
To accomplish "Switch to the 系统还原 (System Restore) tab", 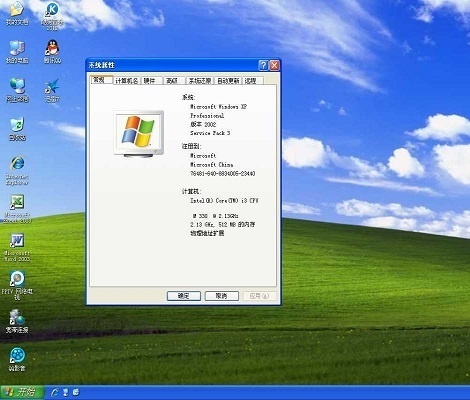I will pyautogui.click(x=200, y=81).
